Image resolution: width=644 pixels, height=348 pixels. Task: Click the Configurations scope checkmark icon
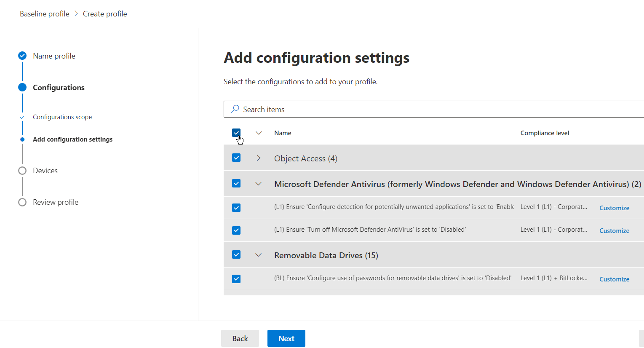(x=22, y=118)
